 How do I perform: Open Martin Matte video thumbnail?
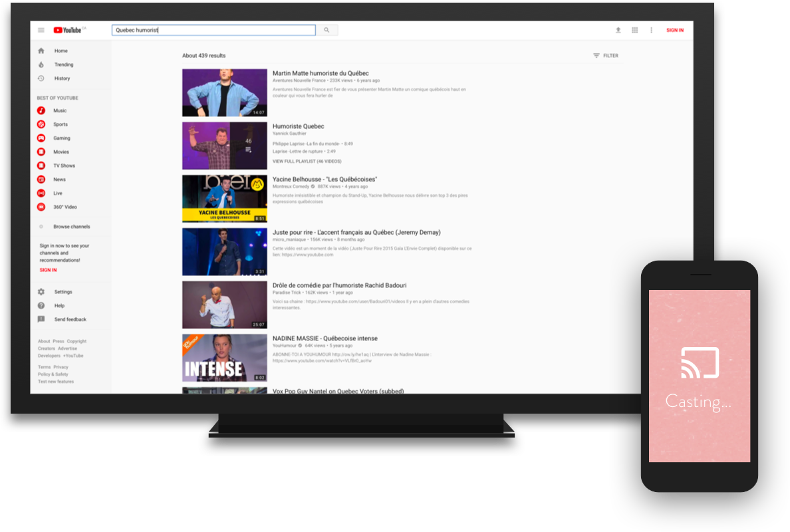225,92
